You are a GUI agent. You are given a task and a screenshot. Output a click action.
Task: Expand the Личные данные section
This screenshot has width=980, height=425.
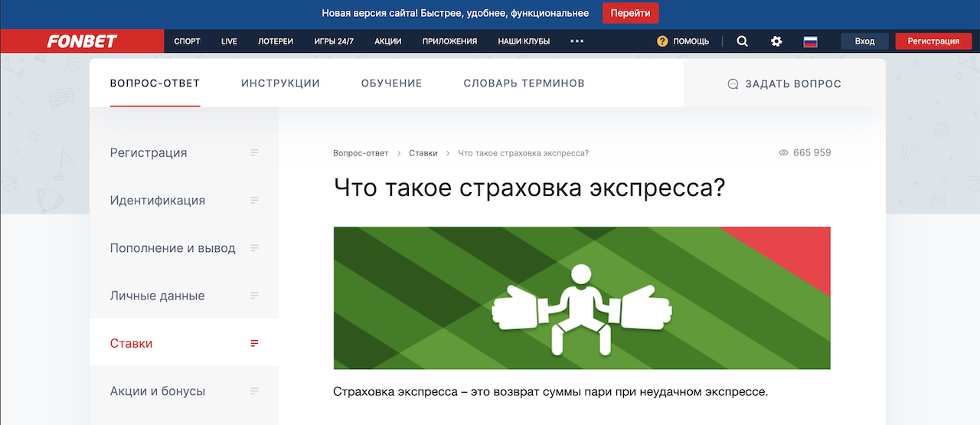[254, 296]
